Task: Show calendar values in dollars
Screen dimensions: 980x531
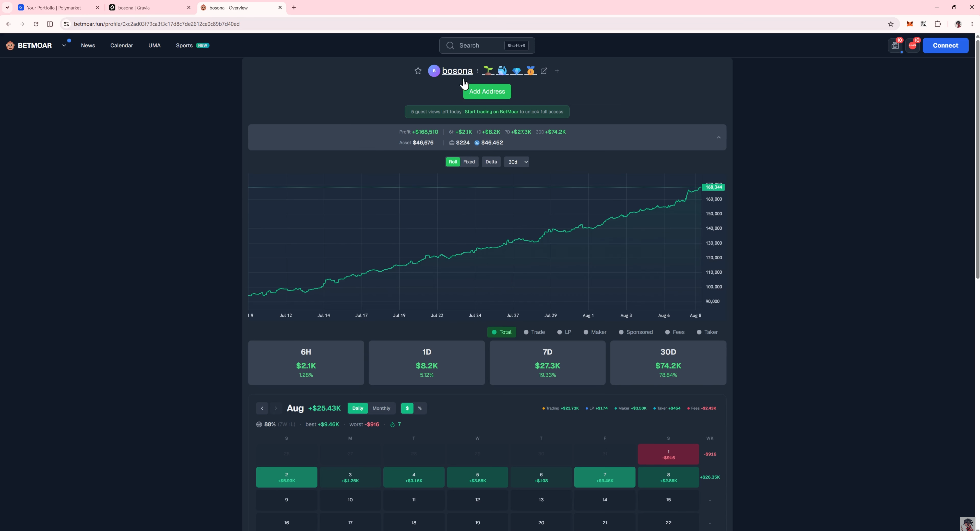Action: pyautogui.click(x=407, y=408)
